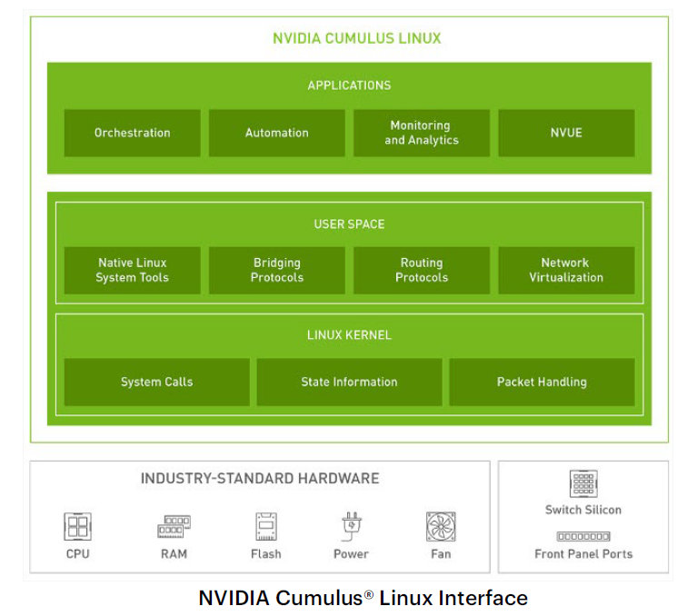Open the Orchestration block
The width and height of the screenshot is (687, 616).
pyautogui.click(x=132, y=133)
